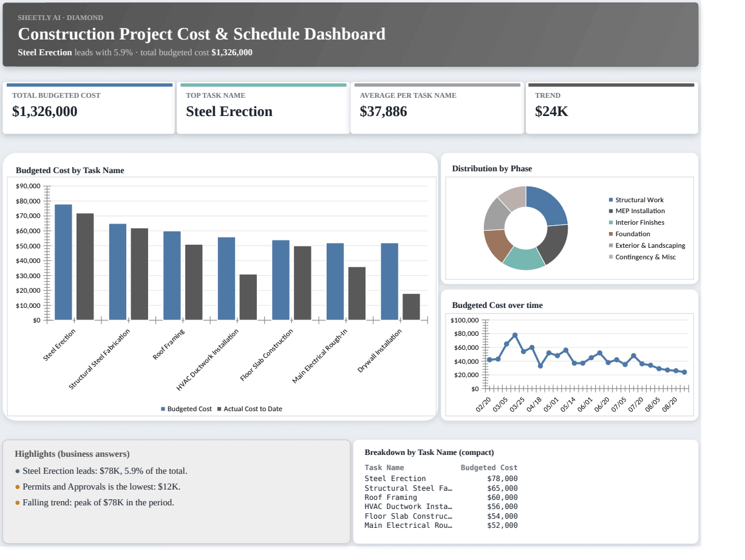Click the Interior Finishes legend color swatch

coord(611,223)
